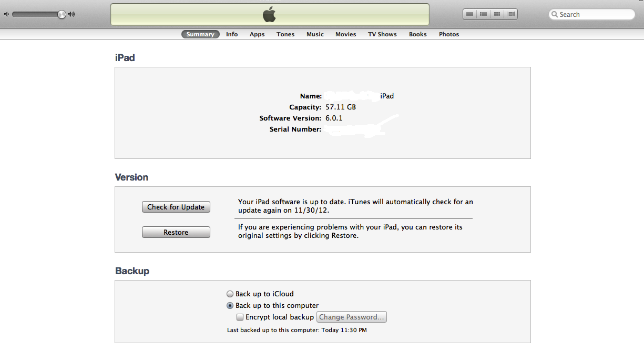Click the Name label
The height and width of the screenshot is (350, 644).
point(311,96)
